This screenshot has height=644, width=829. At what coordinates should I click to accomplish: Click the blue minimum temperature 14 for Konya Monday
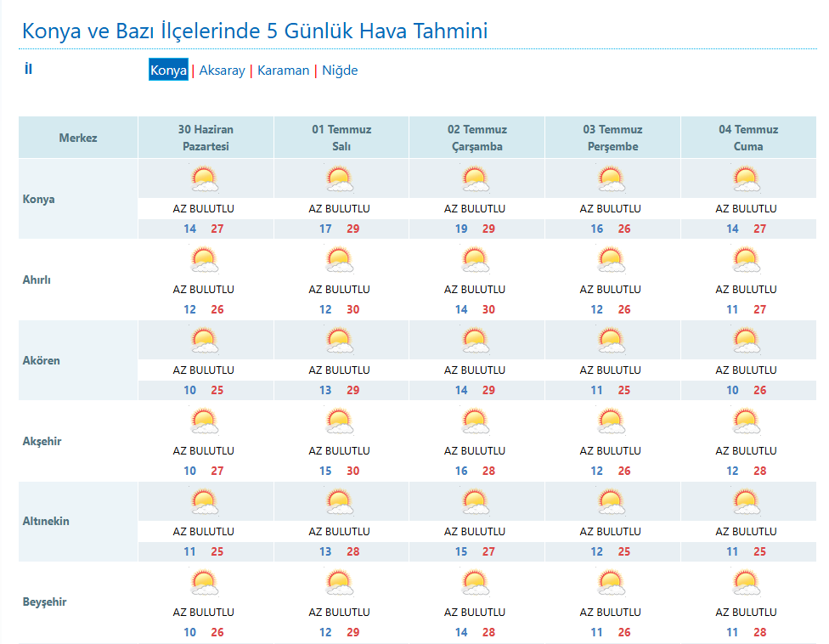189,228
